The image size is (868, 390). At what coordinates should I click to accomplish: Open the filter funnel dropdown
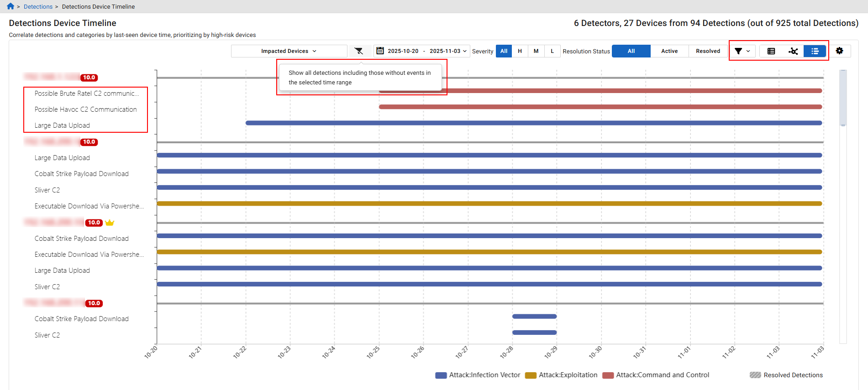(x=742, y=51)
